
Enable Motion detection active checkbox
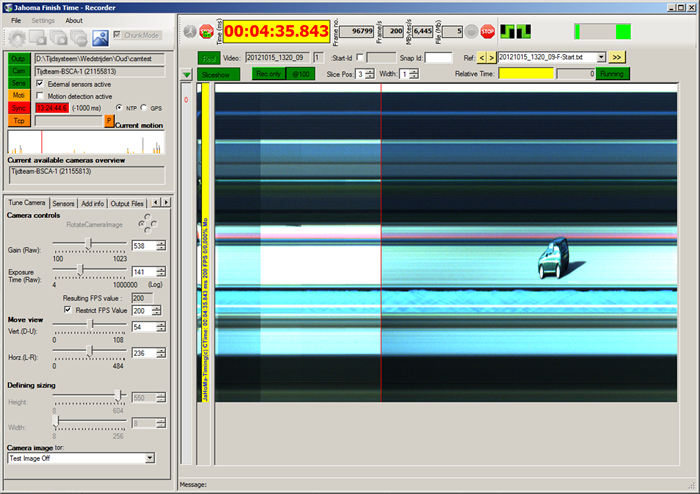(40, 95)
